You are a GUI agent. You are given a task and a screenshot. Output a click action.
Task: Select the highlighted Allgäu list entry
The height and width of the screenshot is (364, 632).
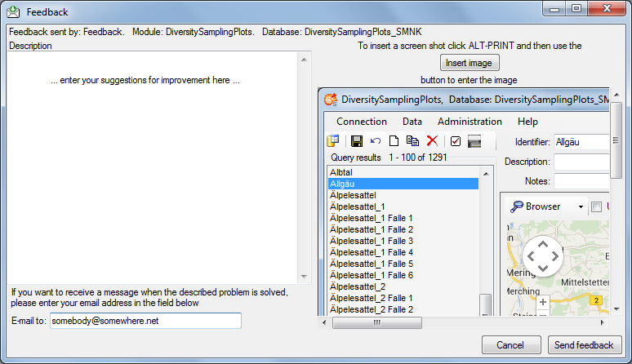(x=403, y=184)
